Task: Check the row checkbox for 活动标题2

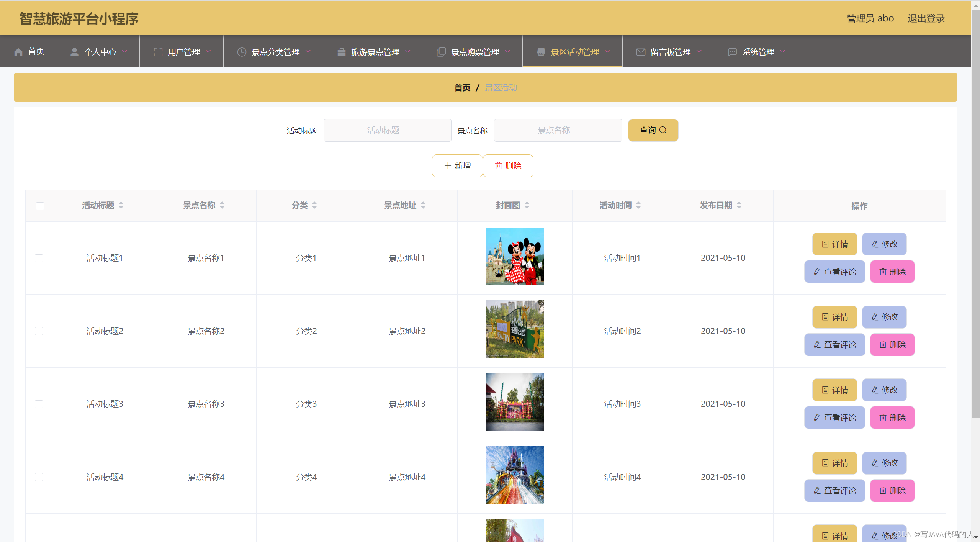Action: pos(39,331)
